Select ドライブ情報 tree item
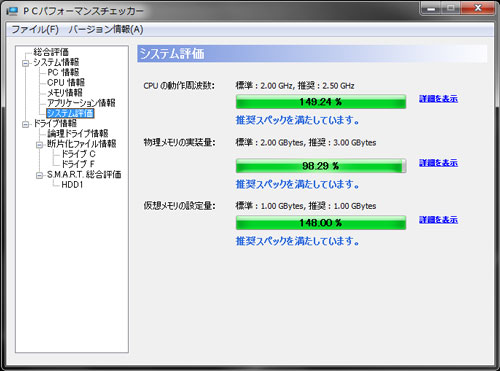500x371 pixels. 55,123
